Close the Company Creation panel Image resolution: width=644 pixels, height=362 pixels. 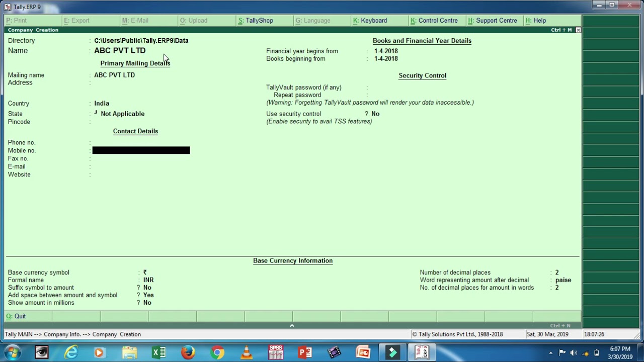[x=578, y=30]
